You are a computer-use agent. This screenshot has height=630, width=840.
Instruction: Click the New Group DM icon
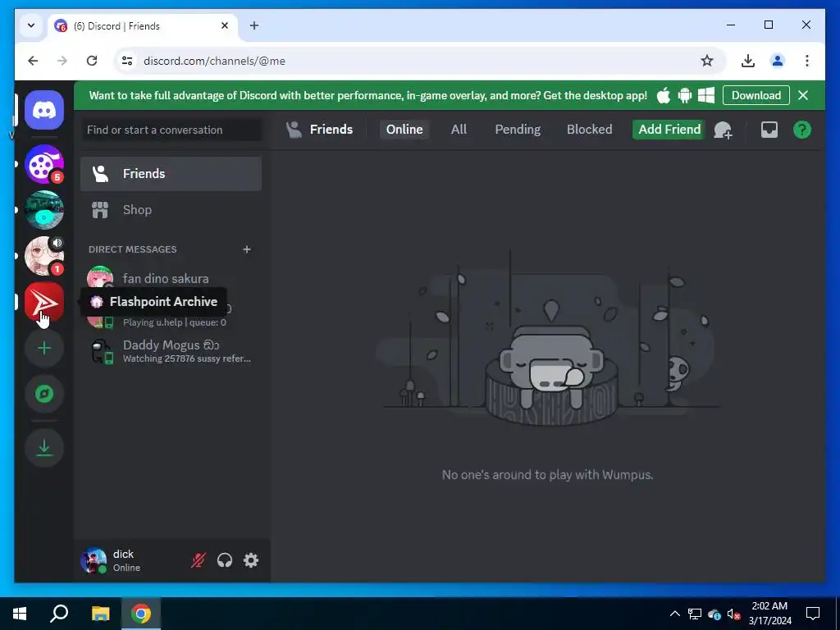pos(724,130)
